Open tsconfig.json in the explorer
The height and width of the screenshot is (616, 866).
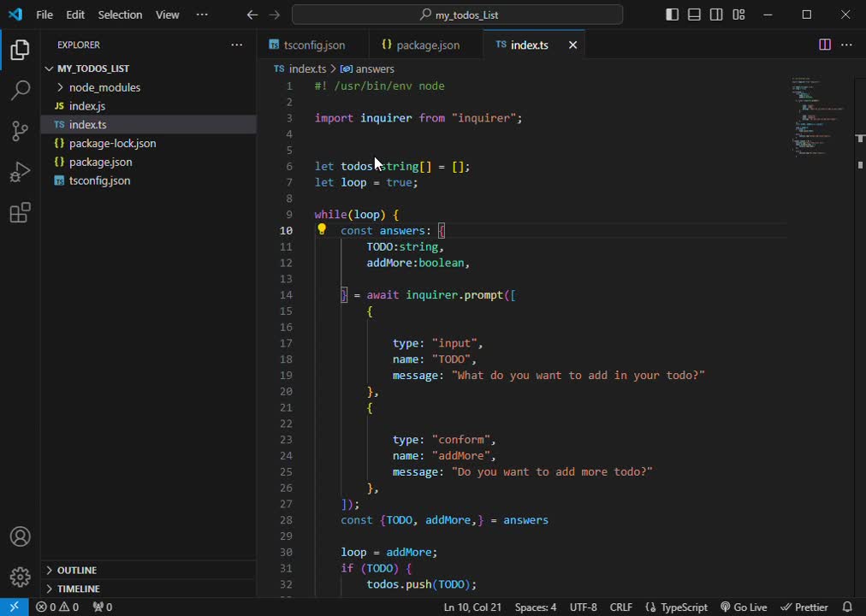point(149,181)
